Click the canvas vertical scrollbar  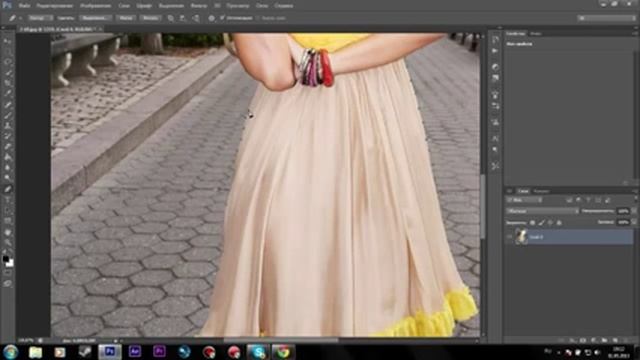pyautogui.click(x=483, y=206)
